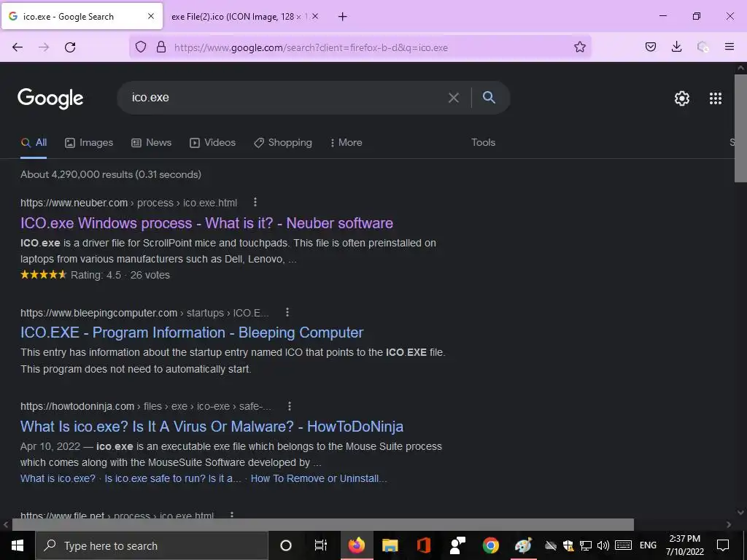Launch Office from the taskbar

[424, 545]
